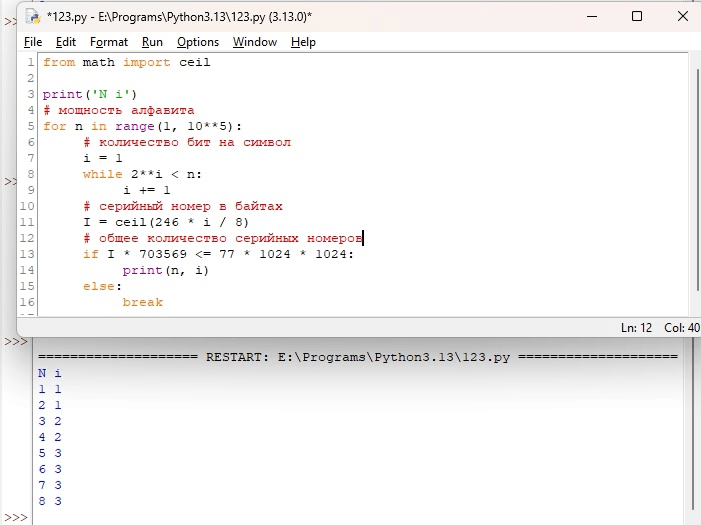This screenshot has height=525, width=701.
Task: Click the 'Col: 40' status bar indicator
Action: (x=681, y=328)
